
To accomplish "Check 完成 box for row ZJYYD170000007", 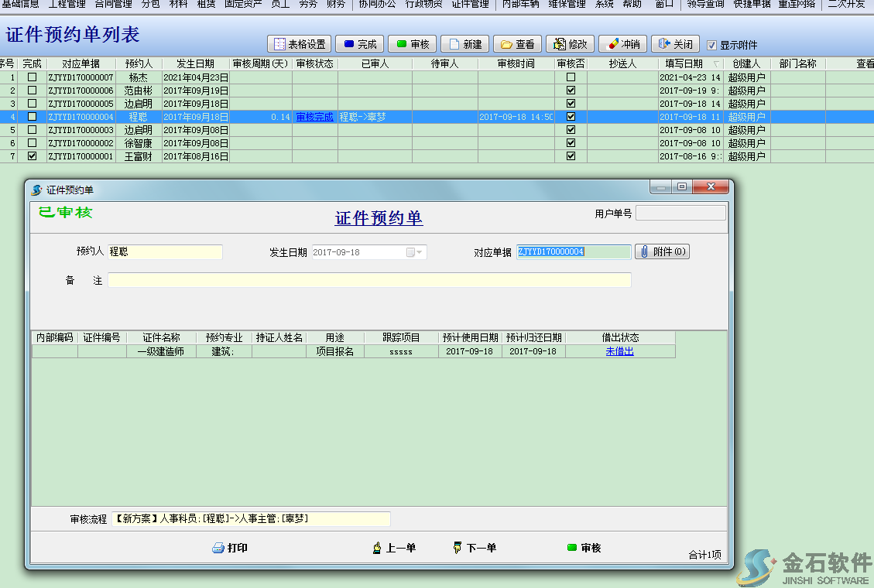I will pos(32,77).
